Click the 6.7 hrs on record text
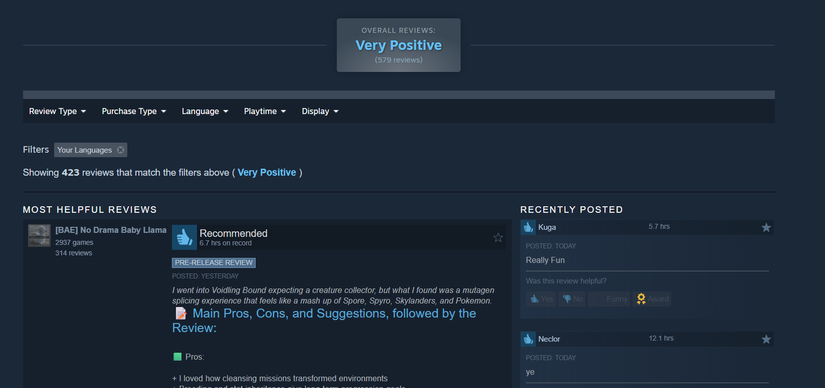The image size is (825, 388). coord(225,243)
